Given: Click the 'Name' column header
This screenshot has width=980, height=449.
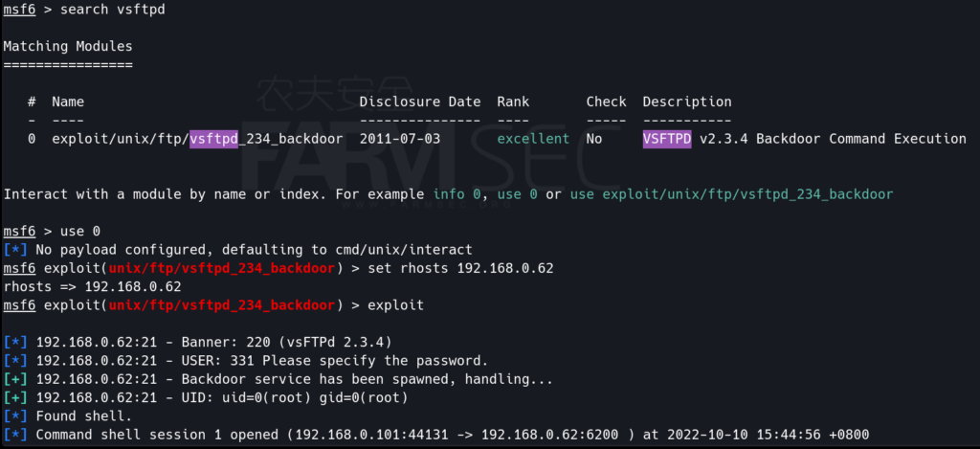Looking at the screenshot, I should (68, 101).
